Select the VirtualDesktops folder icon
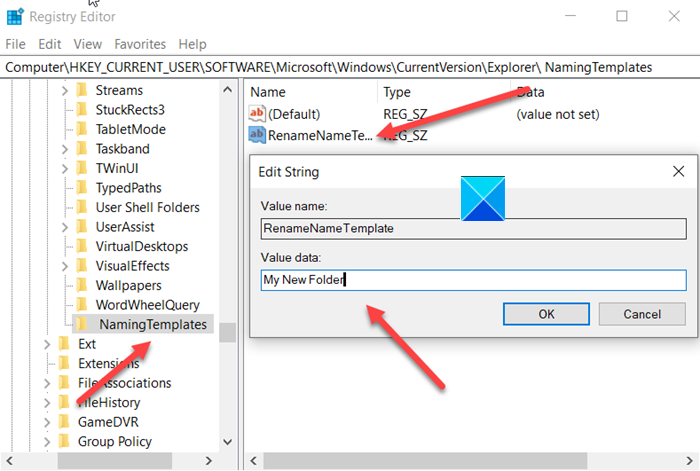 coord(82,246)
